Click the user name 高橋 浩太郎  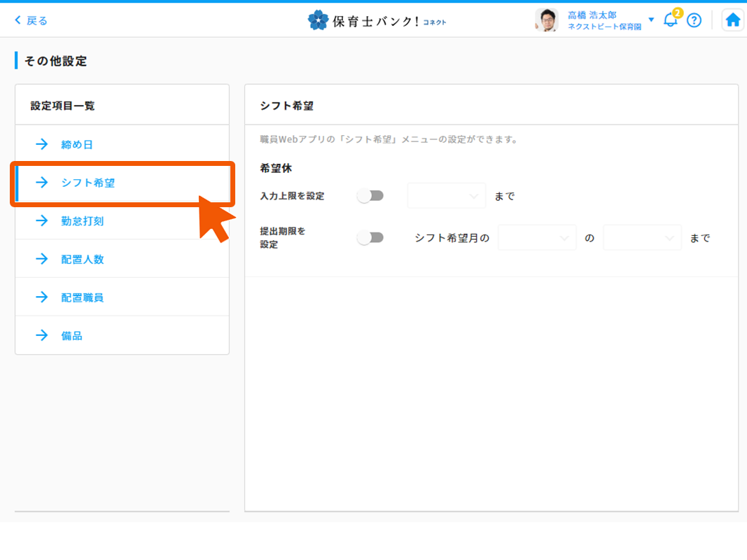pos(592,15)
